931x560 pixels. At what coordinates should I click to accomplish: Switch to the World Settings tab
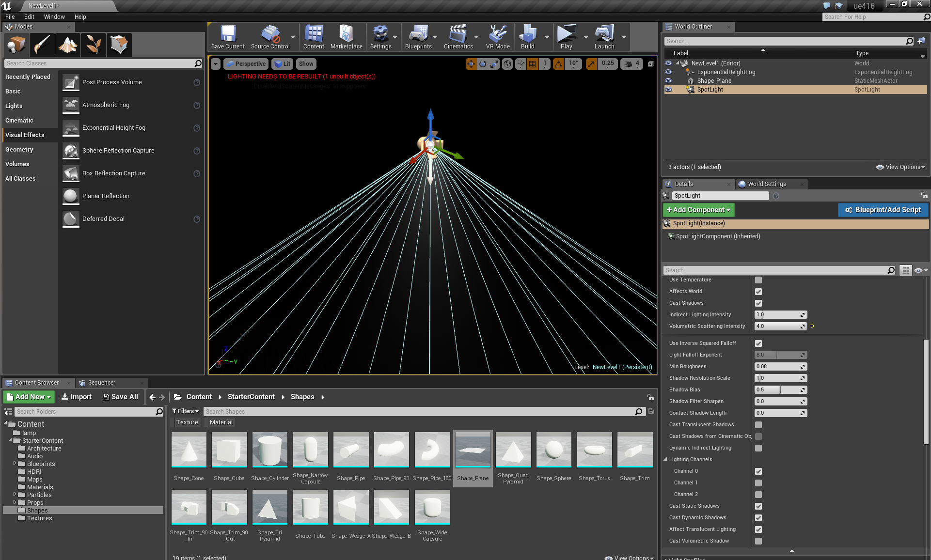766,184
